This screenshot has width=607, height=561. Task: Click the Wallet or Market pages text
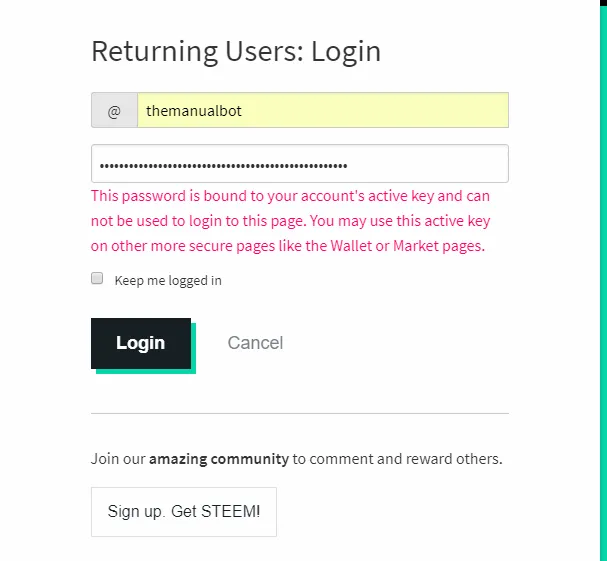[x=407, y=246]
